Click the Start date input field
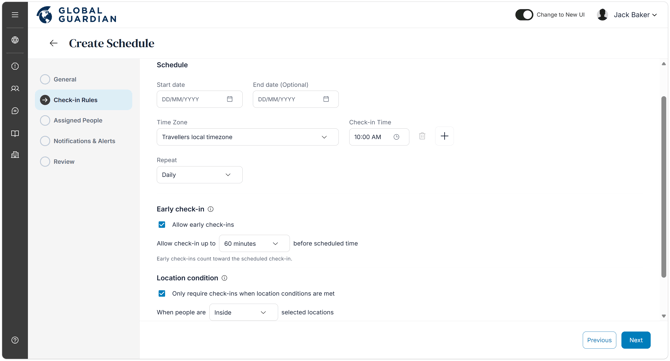670x361 pixels. pos(200,99)
